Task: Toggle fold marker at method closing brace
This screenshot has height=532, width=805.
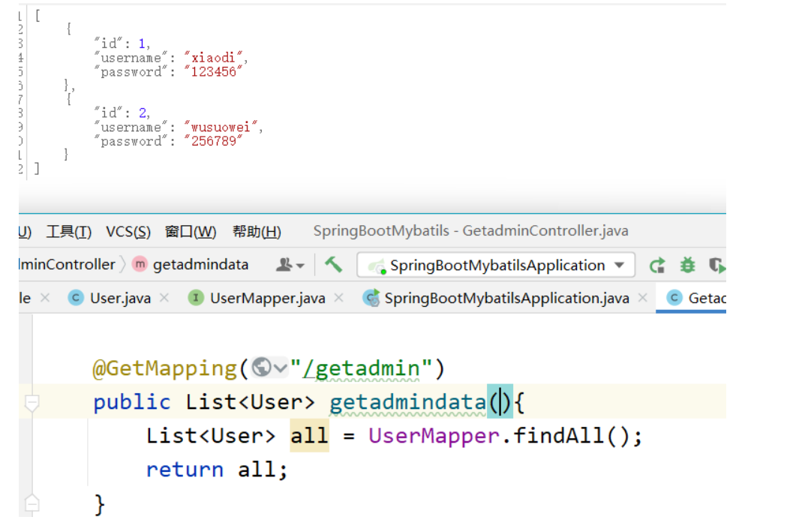Action: click(32, 502)
